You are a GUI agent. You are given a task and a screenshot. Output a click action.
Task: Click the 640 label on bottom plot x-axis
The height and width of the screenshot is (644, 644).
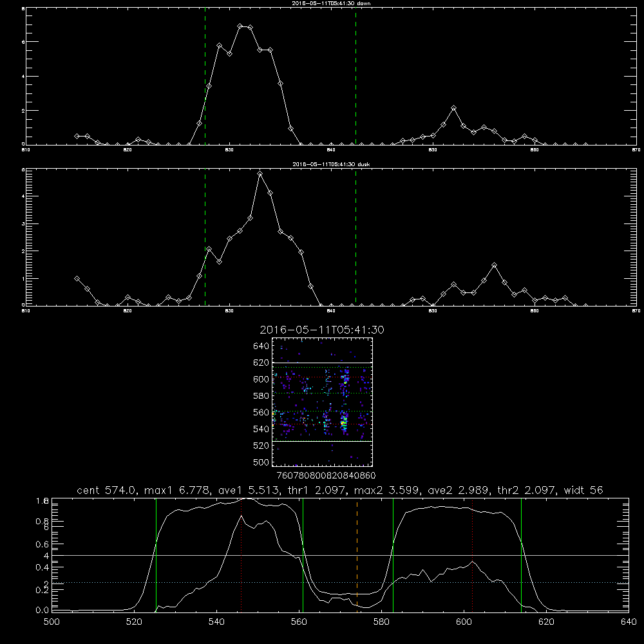pyautogui.click(x=629, y=622)
